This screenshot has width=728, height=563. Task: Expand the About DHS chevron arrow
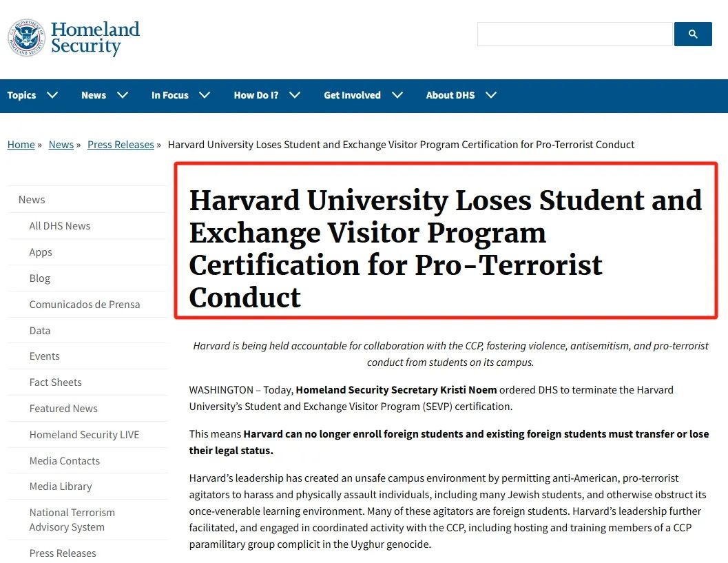click(x=491, y=95)
